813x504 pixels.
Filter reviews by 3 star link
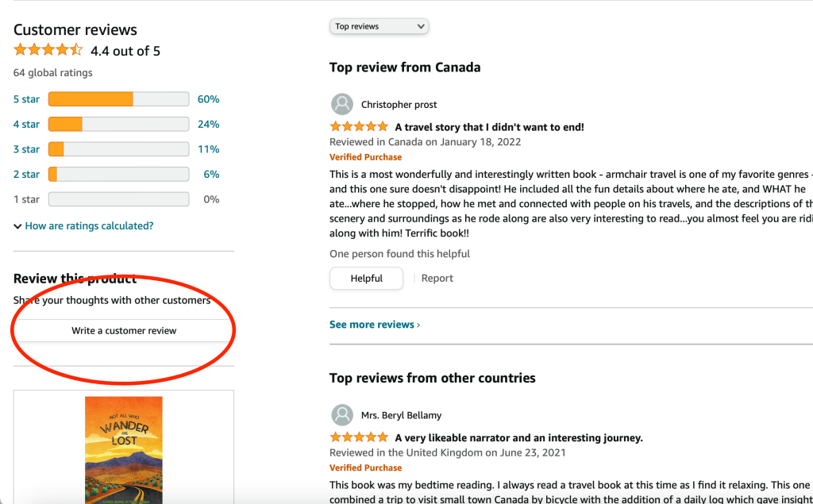click(x=26, y=149)
